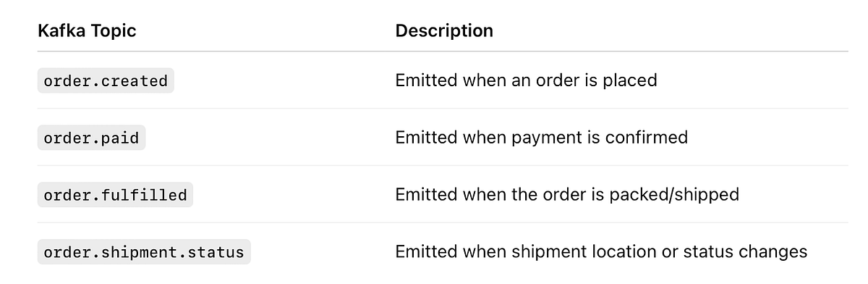This screenshot has height=284, width=868.
Task: Click the Kafka Topic column header
Action: 87,31
